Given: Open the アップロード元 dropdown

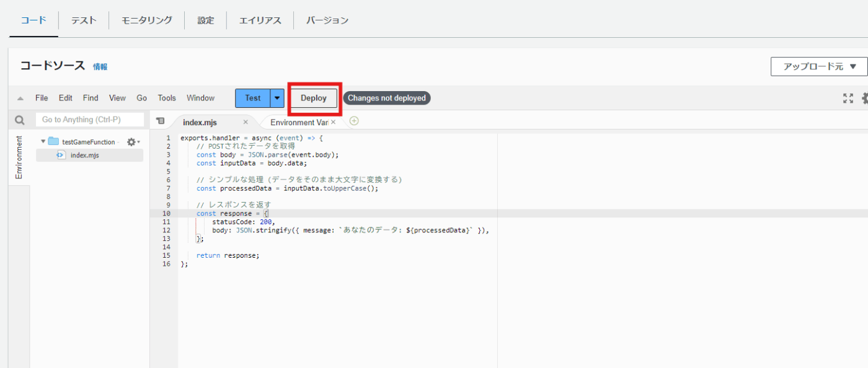Looking at the screenshot, I should click(819, 66).
